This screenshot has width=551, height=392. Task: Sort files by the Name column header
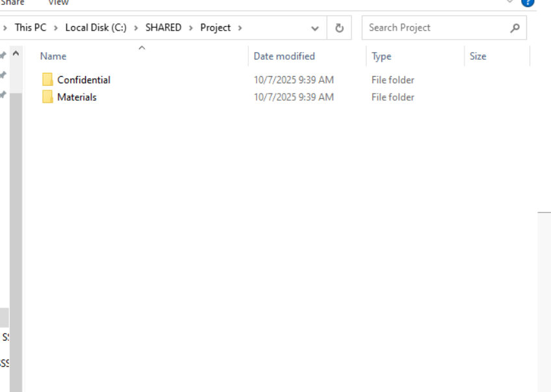(x=53, y=57)
